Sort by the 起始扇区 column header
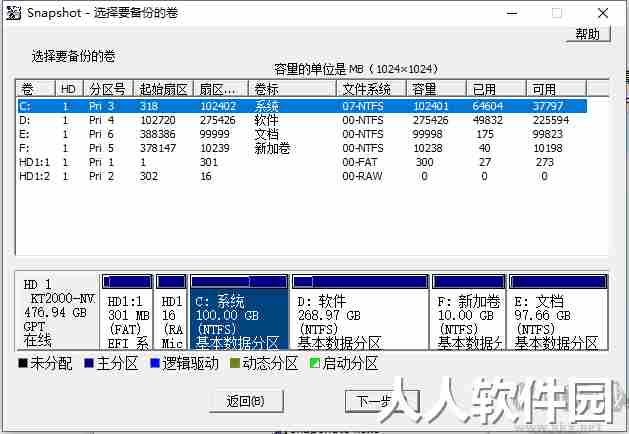629x434 pixels. (163, 89)
